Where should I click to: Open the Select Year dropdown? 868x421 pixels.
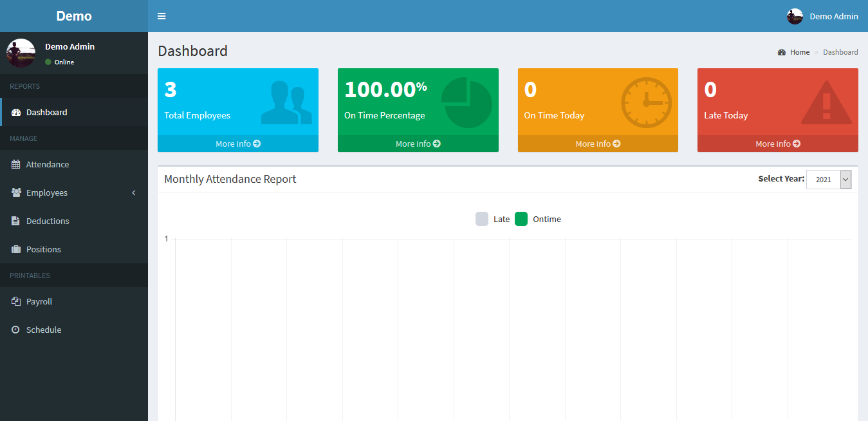829,180
